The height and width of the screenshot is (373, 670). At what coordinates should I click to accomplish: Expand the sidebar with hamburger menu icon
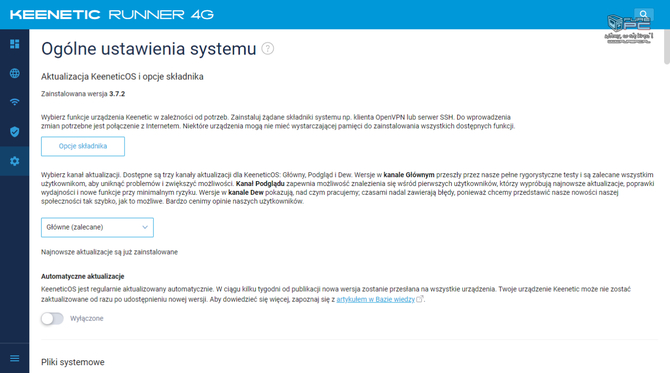tap(15, 358)
